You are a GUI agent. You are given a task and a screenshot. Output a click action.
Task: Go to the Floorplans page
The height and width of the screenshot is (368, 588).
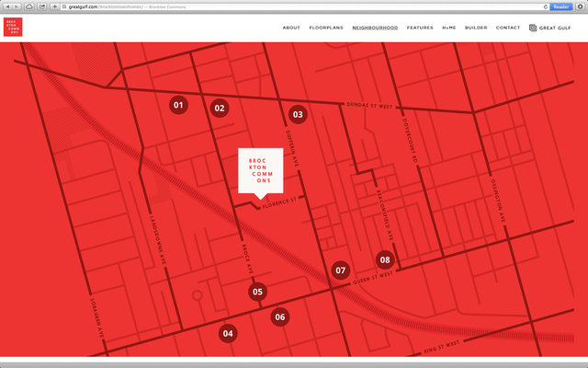coord(326,28)
